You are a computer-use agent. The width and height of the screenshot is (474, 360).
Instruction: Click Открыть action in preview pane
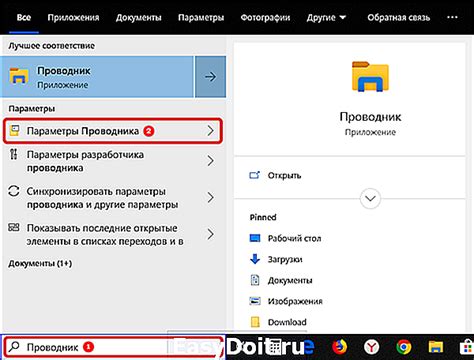[284, 175]
